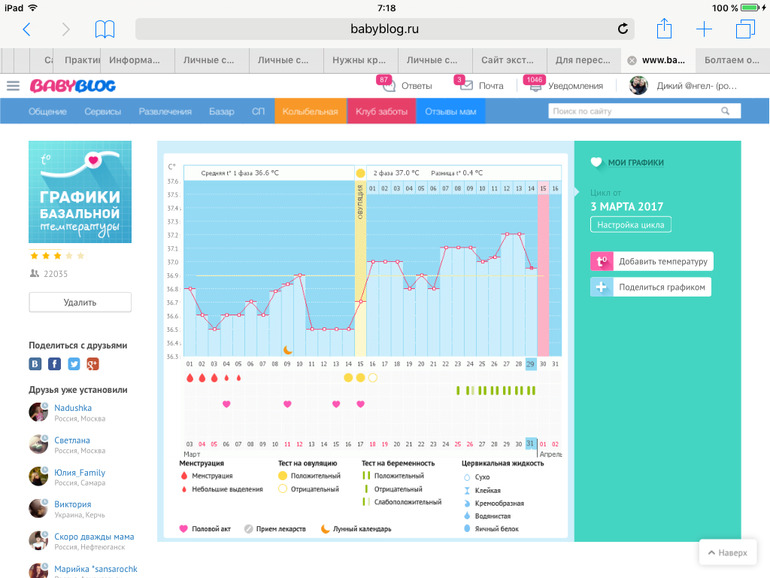Share via Facebook icon

[x=55, y=364]
